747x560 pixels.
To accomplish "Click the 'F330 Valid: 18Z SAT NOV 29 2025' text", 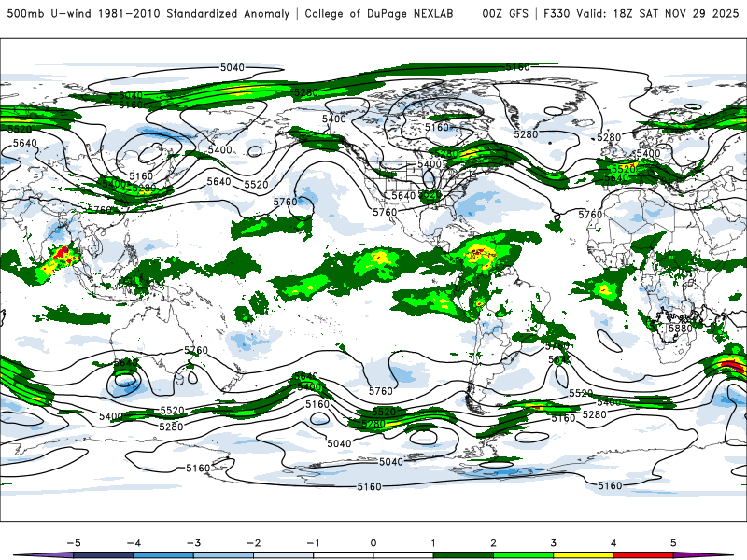I will click(641, 14).
